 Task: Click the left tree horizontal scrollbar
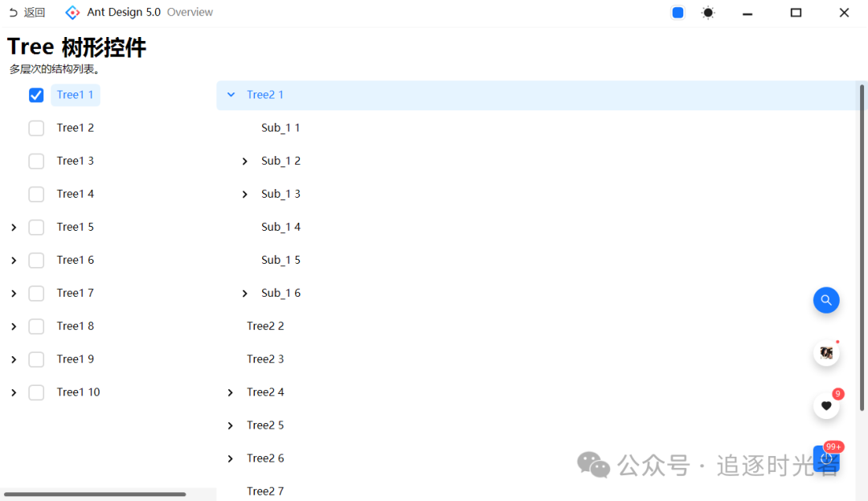pyautogui.click(x=95, y=494)
